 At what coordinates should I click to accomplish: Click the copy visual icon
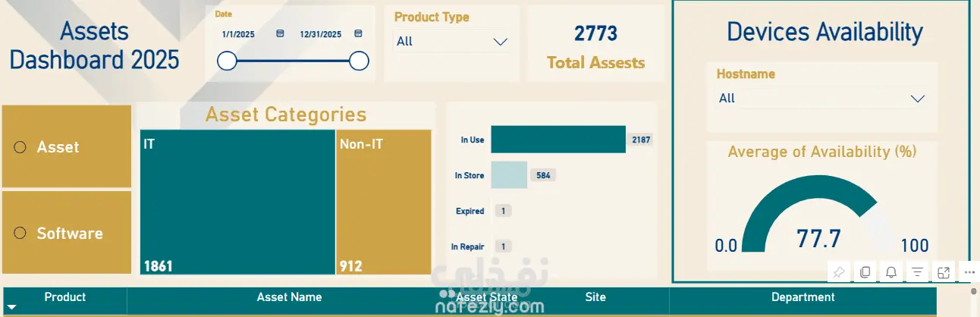point(865,271)
